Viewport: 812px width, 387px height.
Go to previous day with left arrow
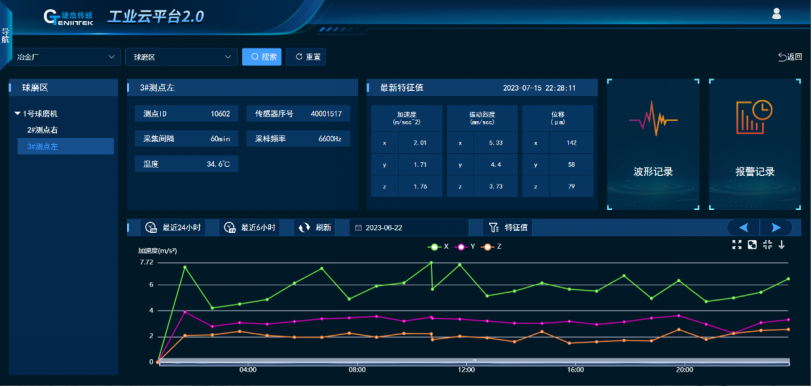click(x=744, y=227)
